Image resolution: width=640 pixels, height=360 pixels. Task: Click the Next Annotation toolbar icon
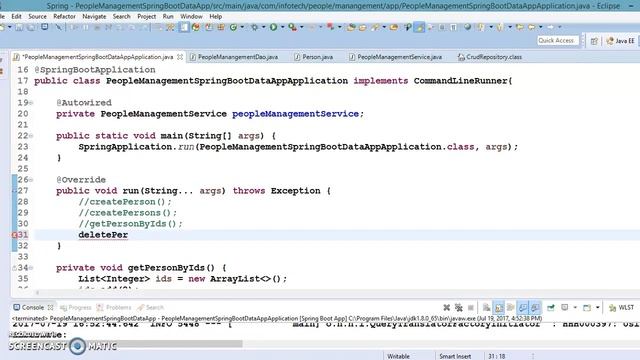coord(481,27)
